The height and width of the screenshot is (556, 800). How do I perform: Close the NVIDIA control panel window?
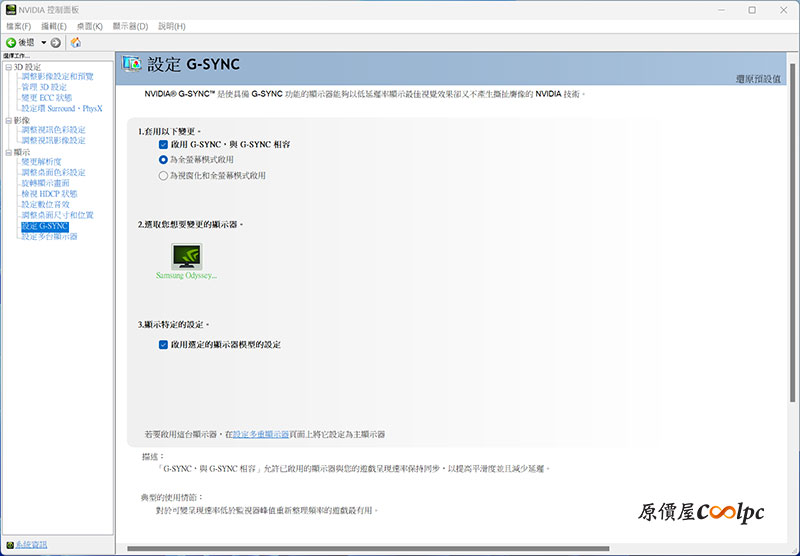tap(783, 10)
